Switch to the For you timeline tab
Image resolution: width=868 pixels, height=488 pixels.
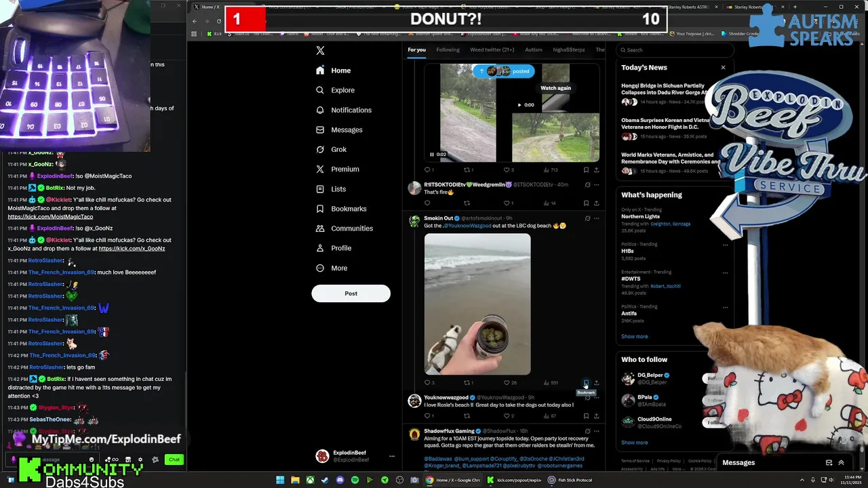pos(416,49)
